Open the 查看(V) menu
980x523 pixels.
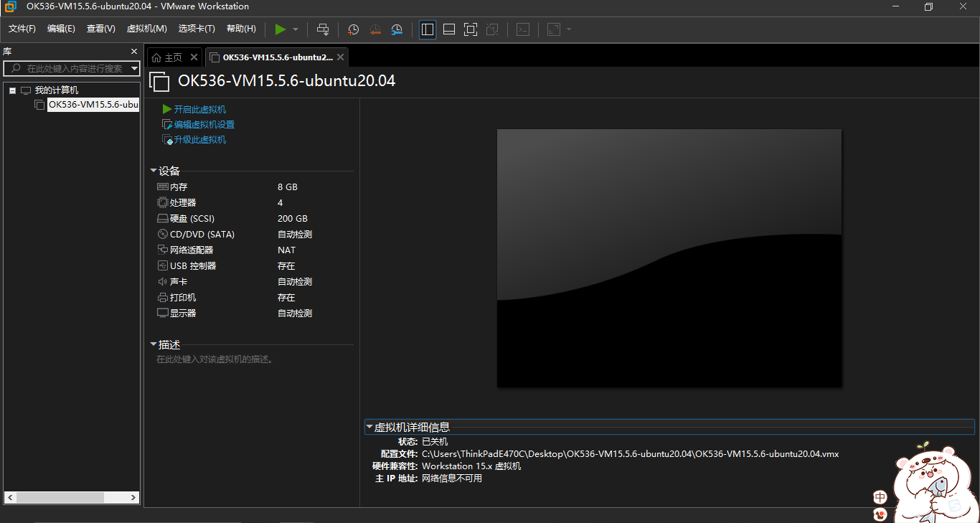(101, 29)
